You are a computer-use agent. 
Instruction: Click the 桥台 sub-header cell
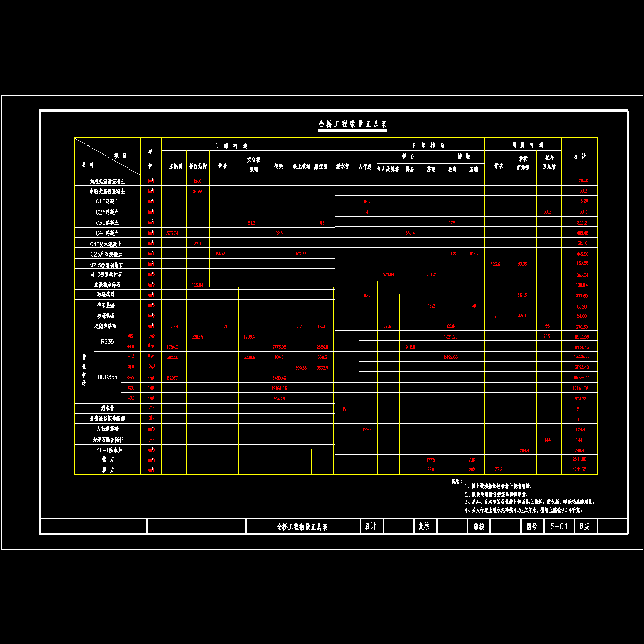[x=408, y=157]
